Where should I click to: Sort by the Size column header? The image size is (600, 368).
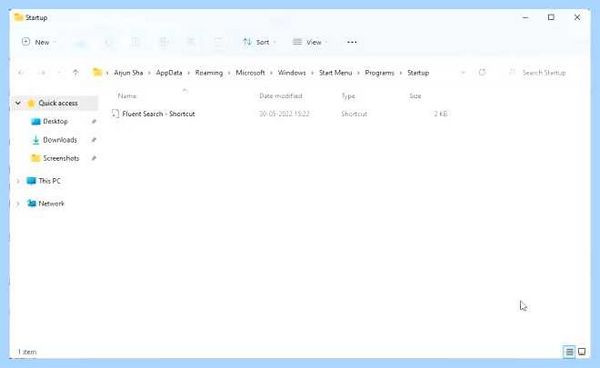415,96
